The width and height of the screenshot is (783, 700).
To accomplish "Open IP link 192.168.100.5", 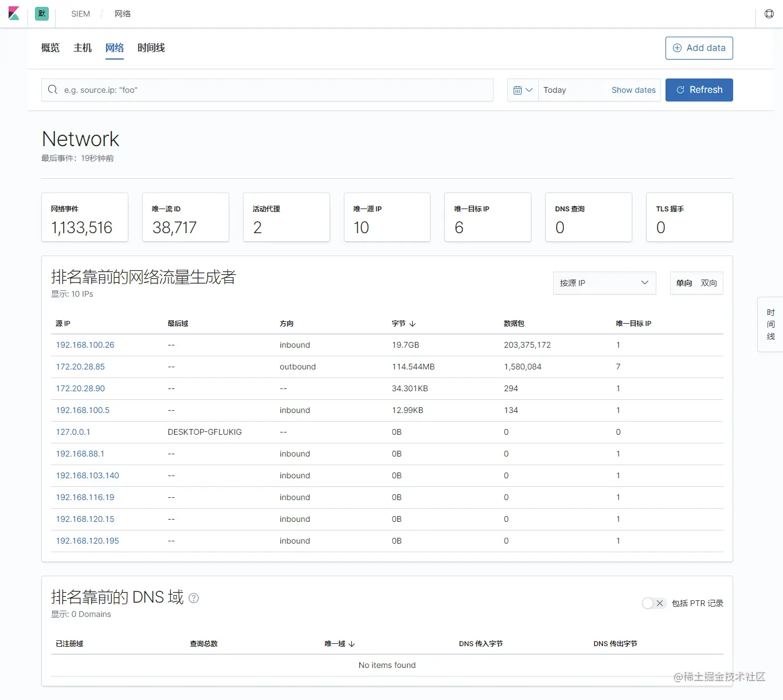I will point(83,410).
